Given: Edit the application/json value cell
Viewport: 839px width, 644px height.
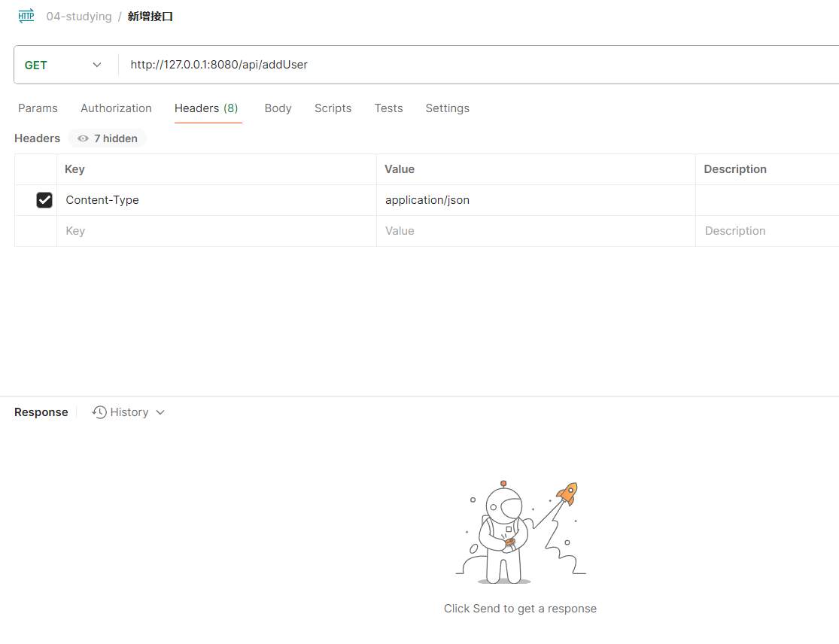Looking at the screenshot, I should [537, 200].
